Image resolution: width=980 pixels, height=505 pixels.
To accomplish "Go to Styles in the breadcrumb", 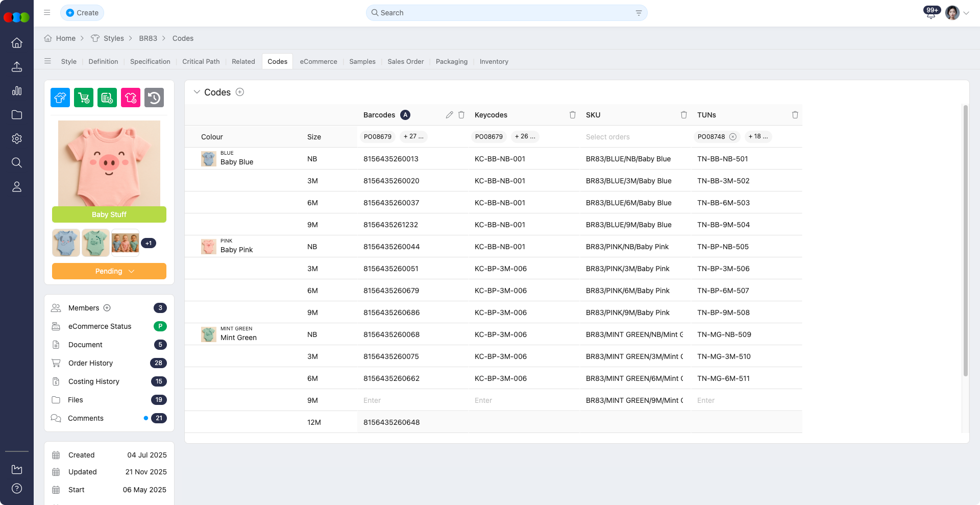I will click(113, 38).
